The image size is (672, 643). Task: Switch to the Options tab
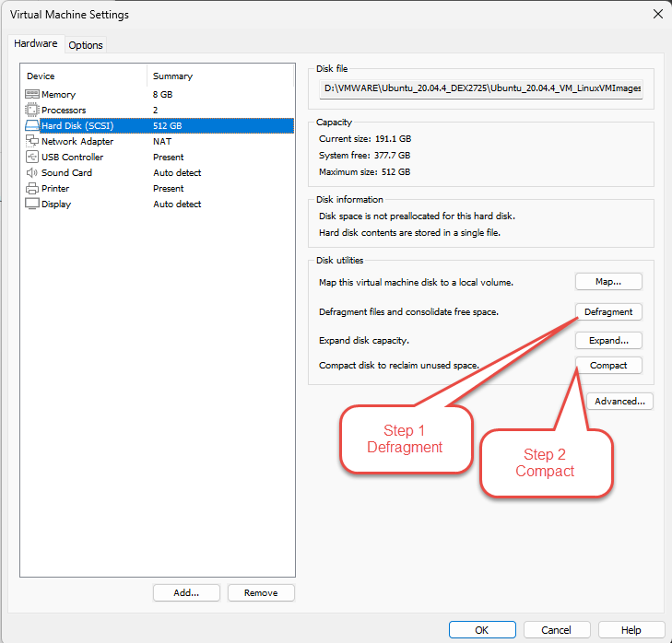click(86, 45)
